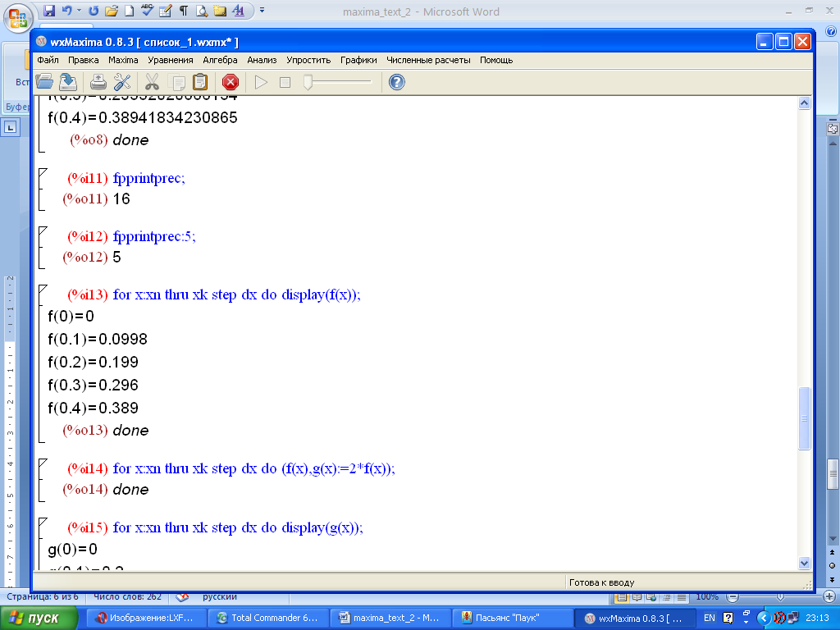This screenshot has height=630, width=840.
Task: Open the Упростить menu
Action: pyautogui.click(x=308, y=60)
